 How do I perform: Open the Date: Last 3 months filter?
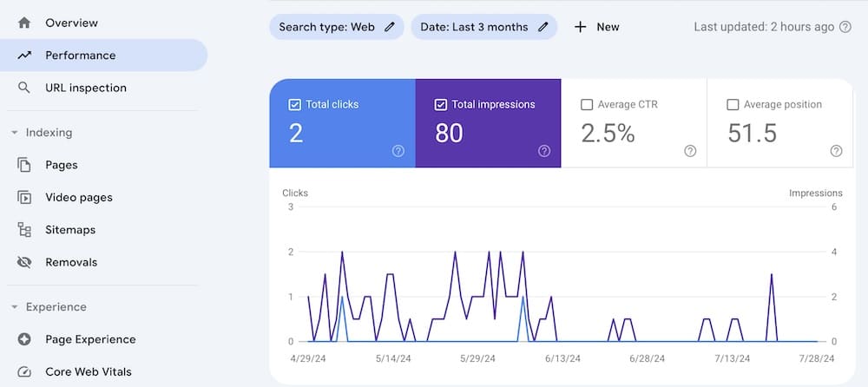tap(483, 27)
